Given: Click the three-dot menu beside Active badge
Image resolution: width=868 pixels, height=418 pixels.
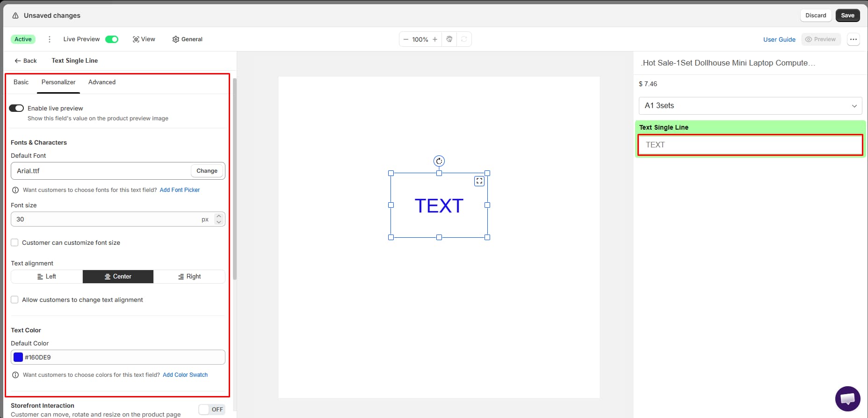Looking at the screenshot, I should (x=50, y=39).
